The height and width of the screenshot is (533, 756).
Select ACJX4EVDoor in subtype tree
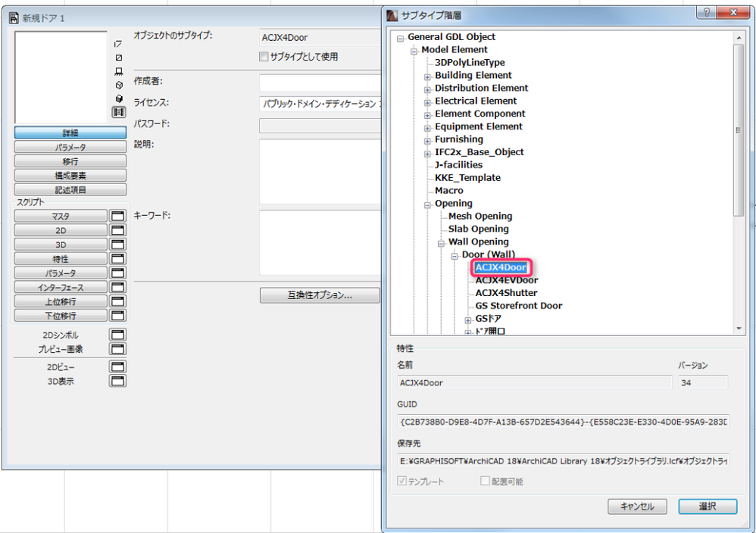coord(506,280)
